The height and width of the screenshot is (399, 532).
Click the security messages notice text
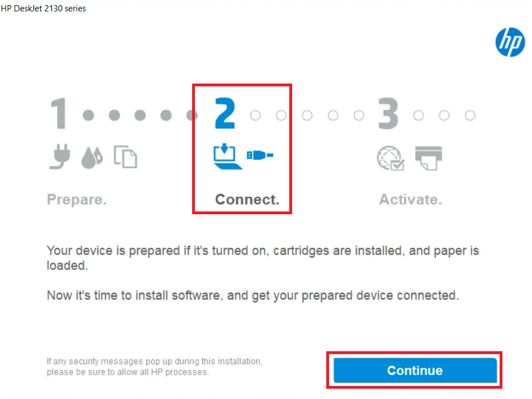(x=155, y=367)
